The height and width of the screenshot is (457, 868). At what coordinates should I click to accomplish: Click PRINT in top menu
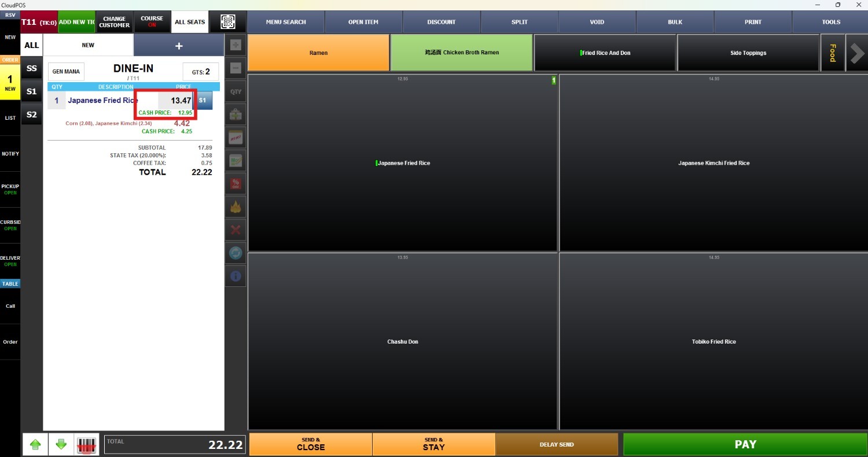tap(753, 22)
